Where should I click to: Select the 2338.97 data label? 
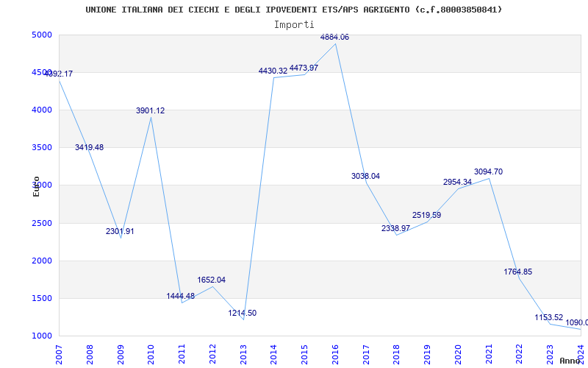pos(396,228)
